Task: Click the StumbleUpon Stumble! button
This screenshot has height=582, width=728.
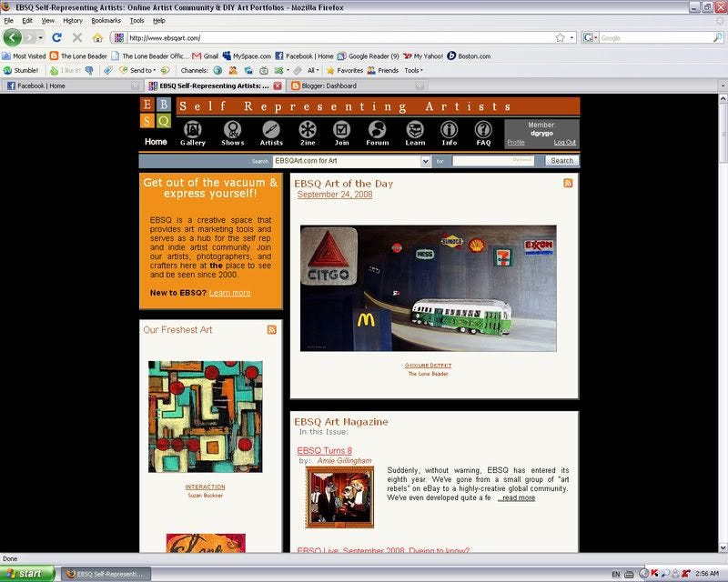Action: 21,71
